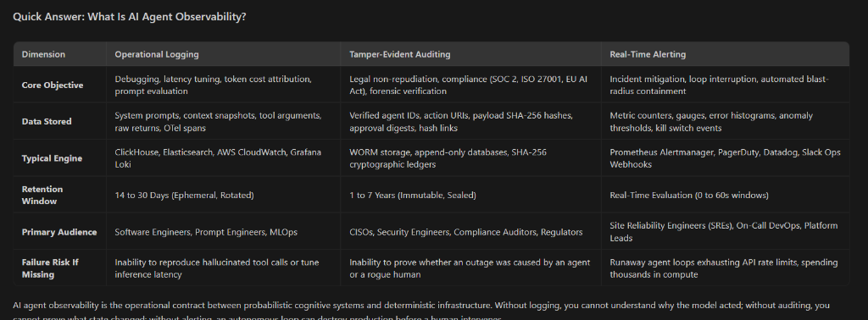Click the 'Core Objective' row label

pos(60,86)
